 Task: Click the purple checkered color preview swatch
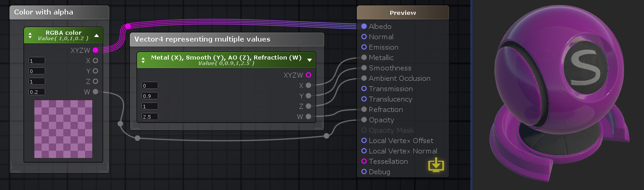(x=63, y=129)
